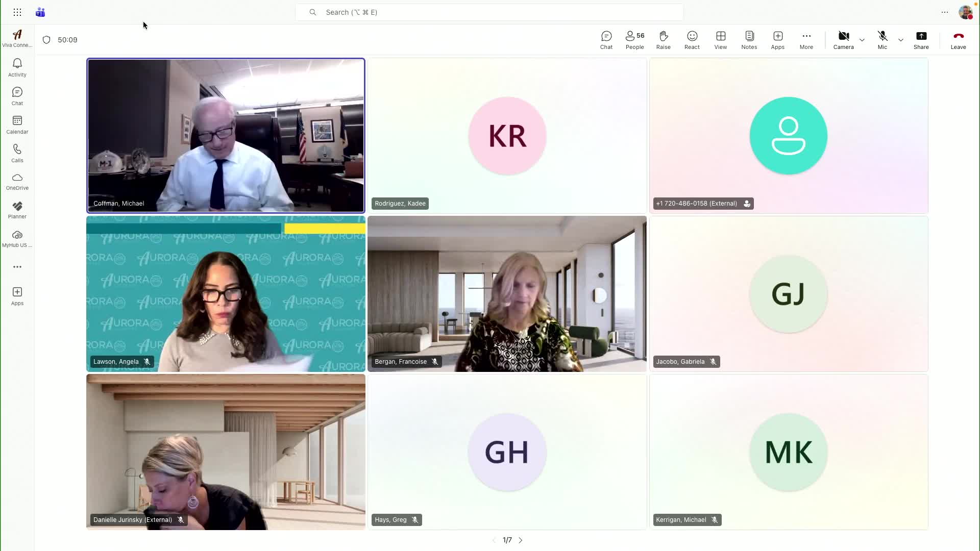Screen dimensions: 980x551
Task: Turn on the Camera
Action: tap(843, 40)
